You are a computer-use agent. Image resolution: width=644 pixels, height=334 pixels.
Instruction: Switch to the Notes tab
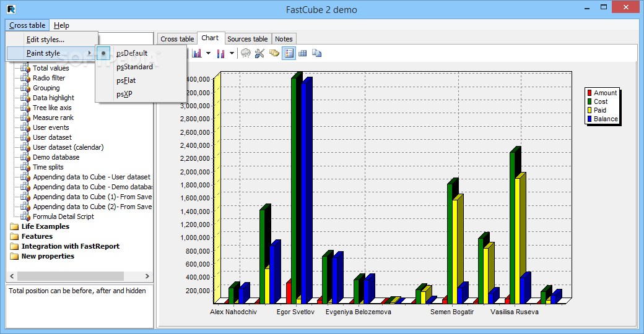pos(284,39)
